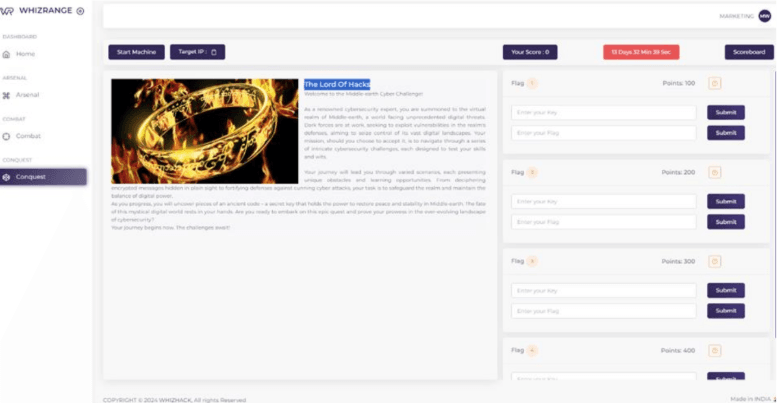The height and width of the screenshot is (403, 778).
Task: Click the red countdown timer button
Action: click(641, 52)
